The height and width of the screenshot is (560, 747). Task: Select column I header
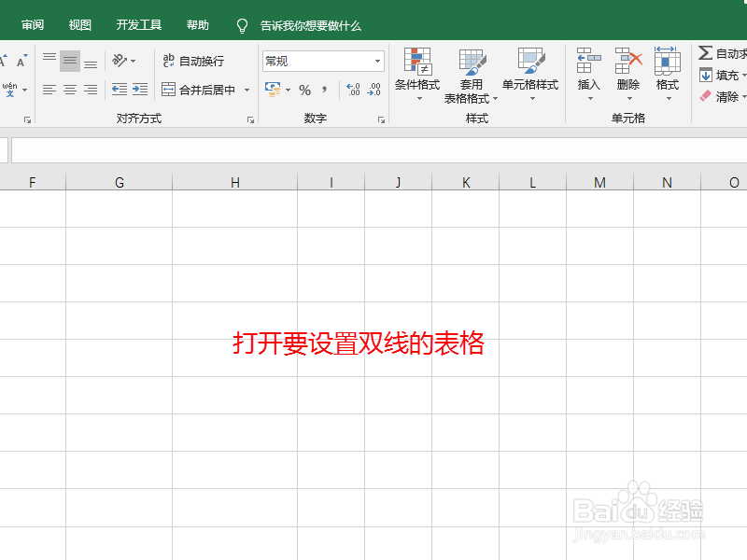tap(331, 182)
